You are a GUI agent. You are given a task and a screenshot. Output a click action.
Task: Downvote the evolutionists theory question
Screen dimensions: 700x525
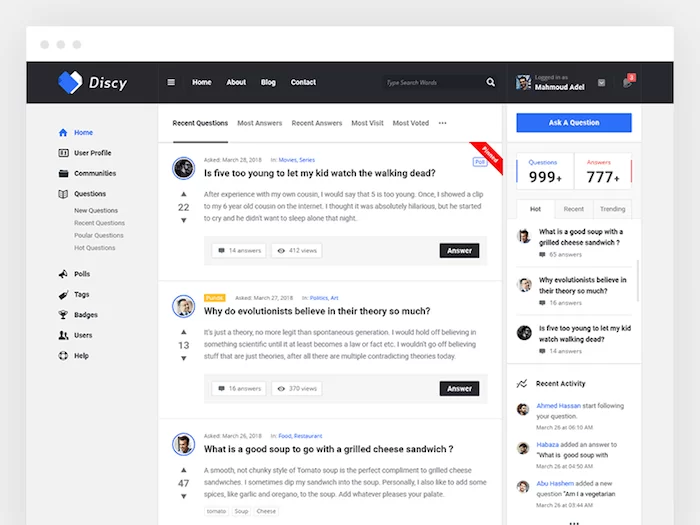183,358
